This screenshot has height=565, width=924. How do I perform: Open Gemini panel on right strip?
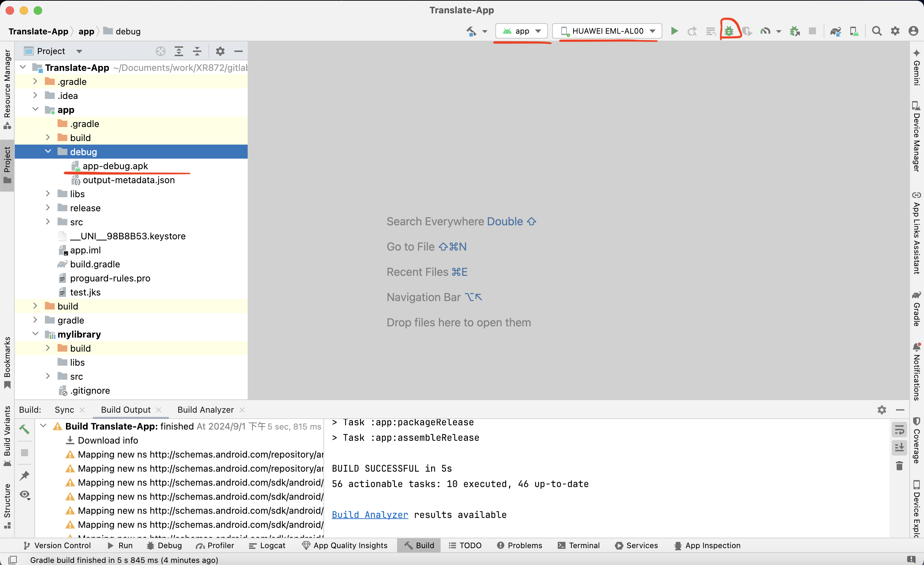tap(917, 67)
